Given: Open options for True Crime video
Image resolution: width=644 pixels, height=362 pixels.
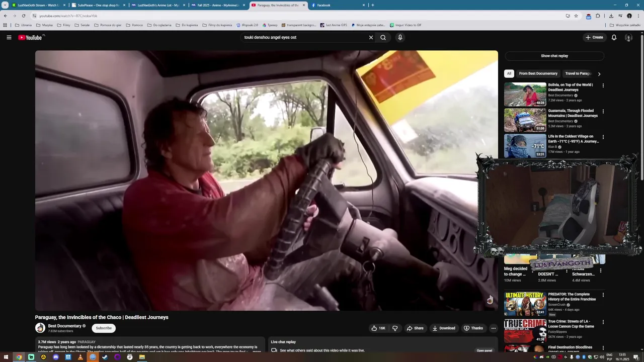Looking at the screenshot, I should [x=603, y=322].
